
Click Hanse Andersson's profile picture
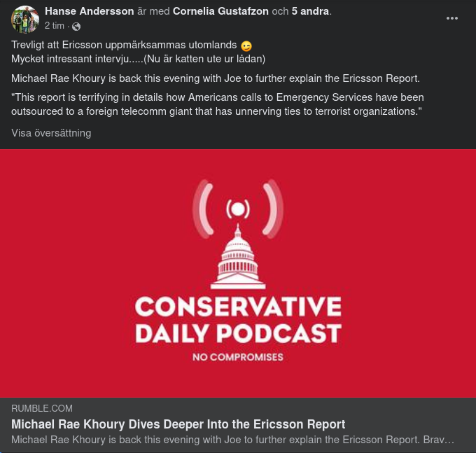click(25, 19)
